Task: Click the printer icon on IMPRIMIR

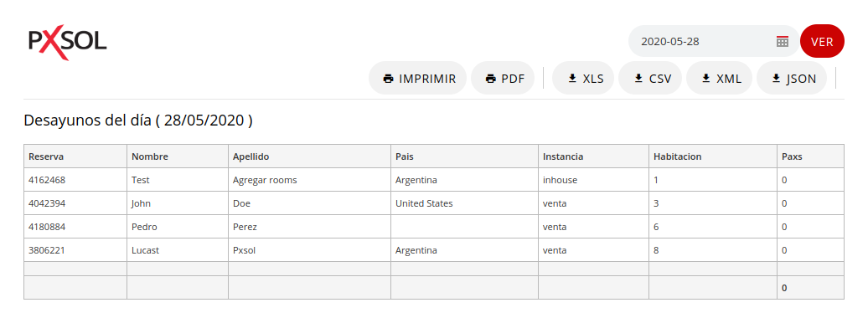Action: click(388, 79)
